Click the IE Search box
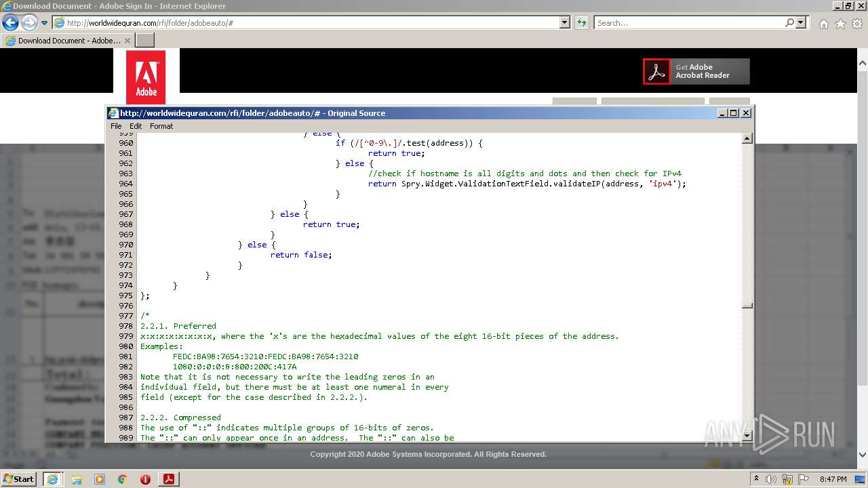Image resolution: width=868 pixels, height=488 pixels. (689, 22)
